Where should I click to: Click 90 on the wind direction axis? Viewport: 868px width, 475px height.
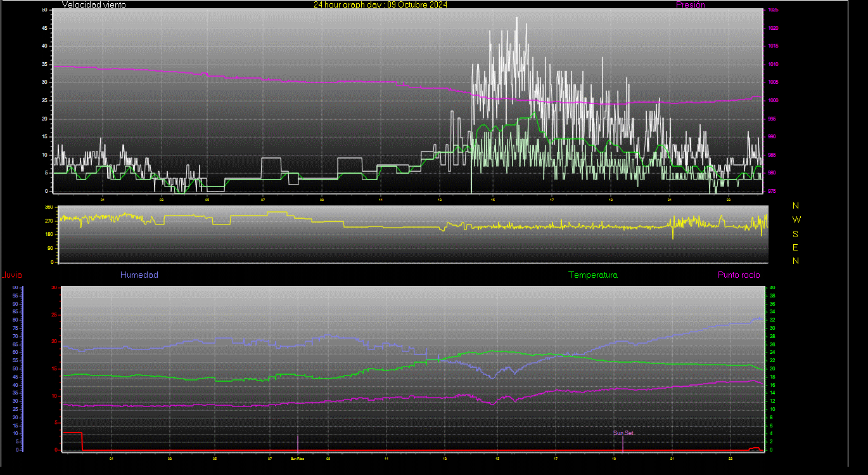(x=50, y=249)
